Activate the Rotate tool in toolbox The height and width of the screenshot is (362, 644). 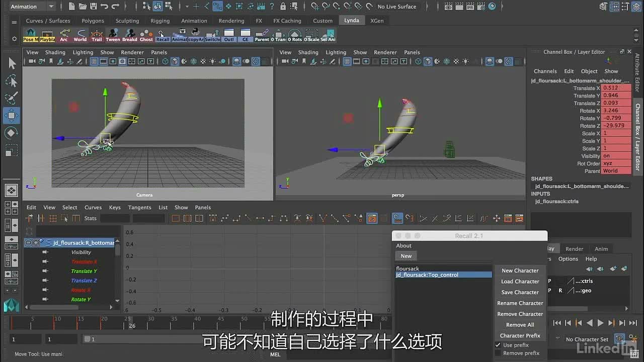tap(12, 133)
